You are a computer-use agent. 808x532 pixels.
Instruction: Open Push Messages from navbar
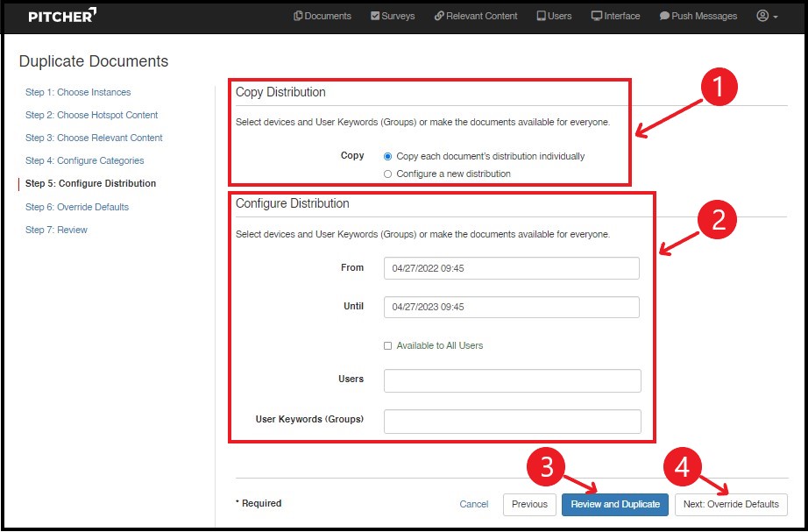tap(698, 16)
